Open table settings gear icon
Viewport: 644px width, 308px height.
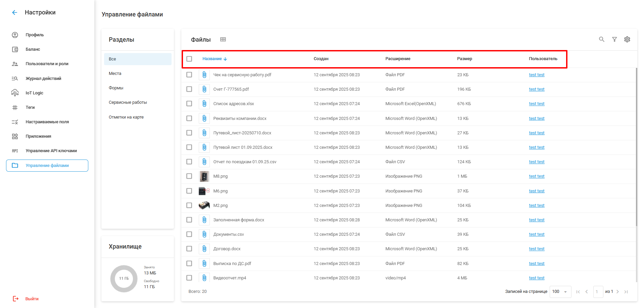(x=627, y=39)
